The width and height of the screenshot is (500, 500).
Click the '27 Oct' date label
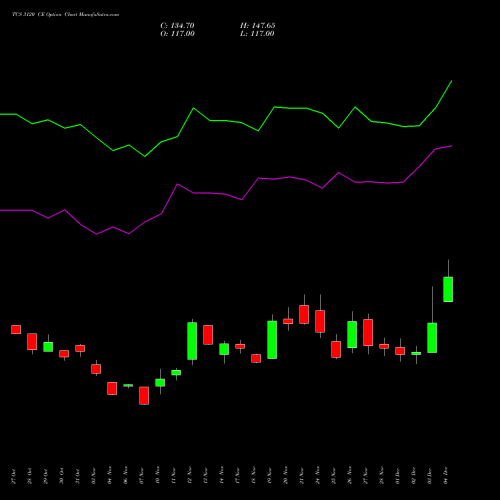[14, 476]
